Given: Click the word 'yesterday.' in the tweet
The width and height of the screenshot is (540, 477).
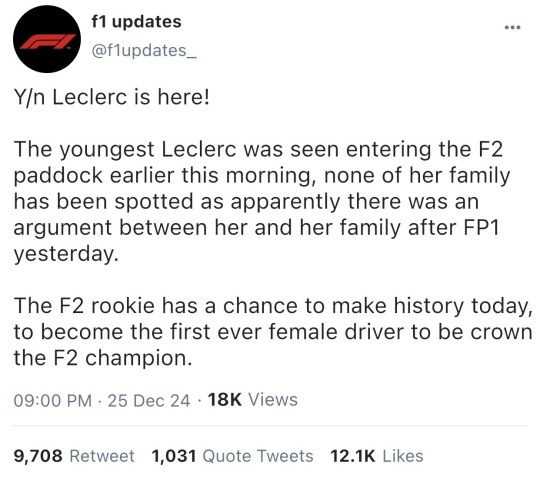Looking at the screenshot, I should [66, 255].
